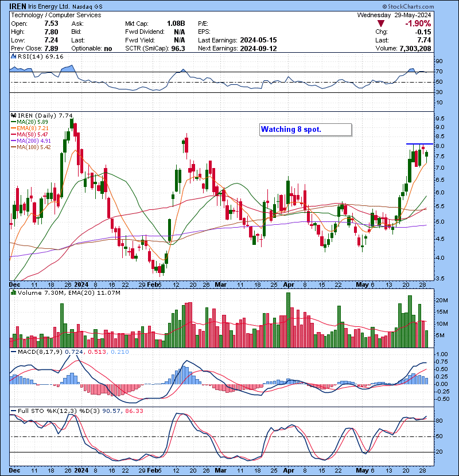Click the High value 7.80
Image resolution: width=459 pixels, height=476 pixels.
(x=51, y=32)
